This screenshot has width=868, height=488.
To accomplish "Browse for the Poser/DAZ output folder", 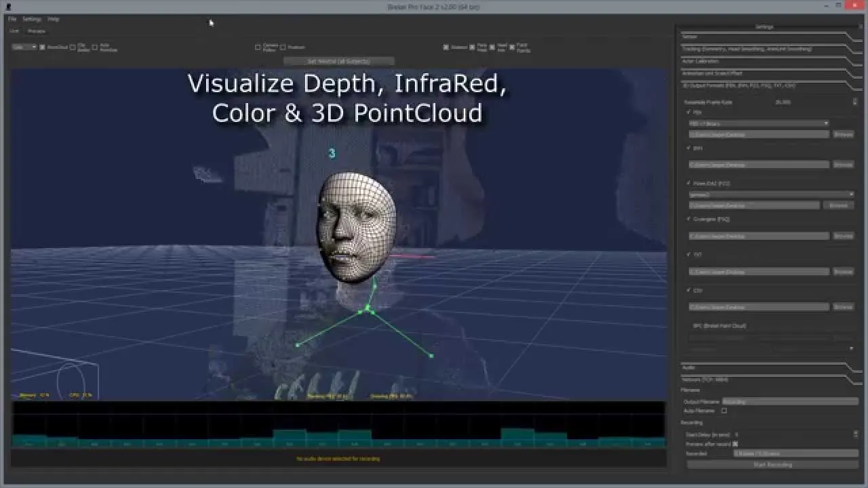I will click(x=838, y=205).
